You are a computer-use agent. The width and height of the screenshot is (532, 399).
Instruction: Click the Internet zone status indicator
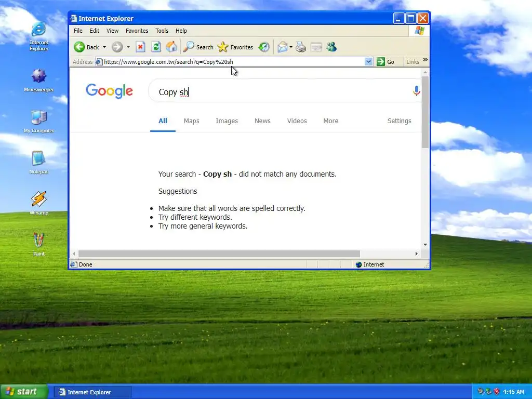click(370, 264)
